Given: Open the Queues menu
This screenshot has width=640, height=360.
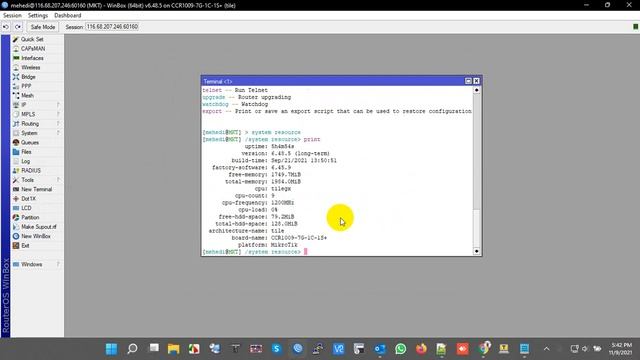Looking at the screenshot, I should [30, 142].
